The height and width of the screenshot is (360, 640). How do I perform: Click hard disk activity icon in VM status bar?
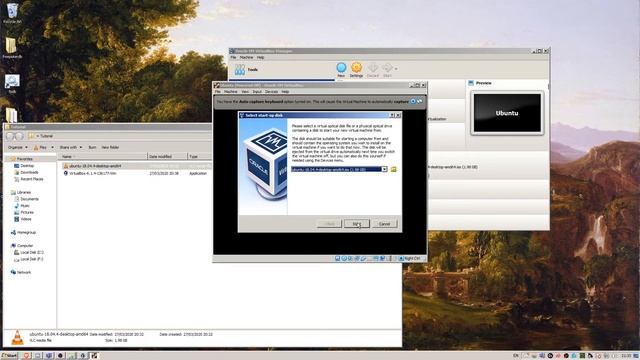(338, 258)
